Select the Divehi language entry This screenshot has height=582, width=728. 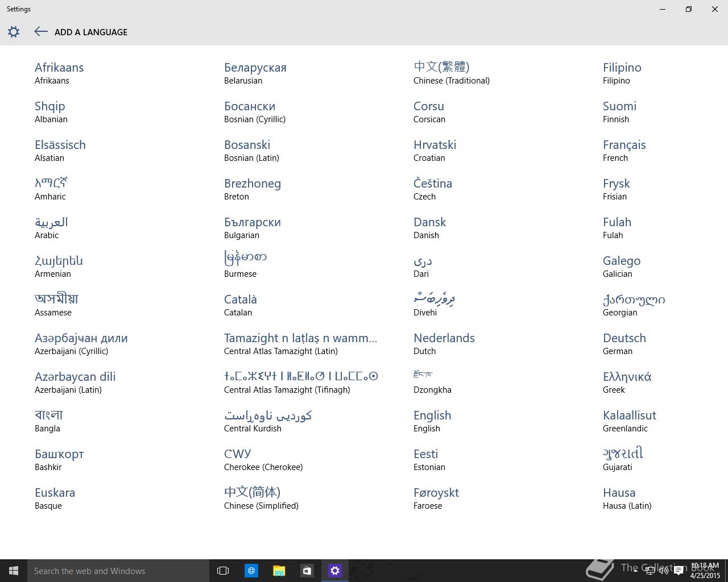coord(435,305)
